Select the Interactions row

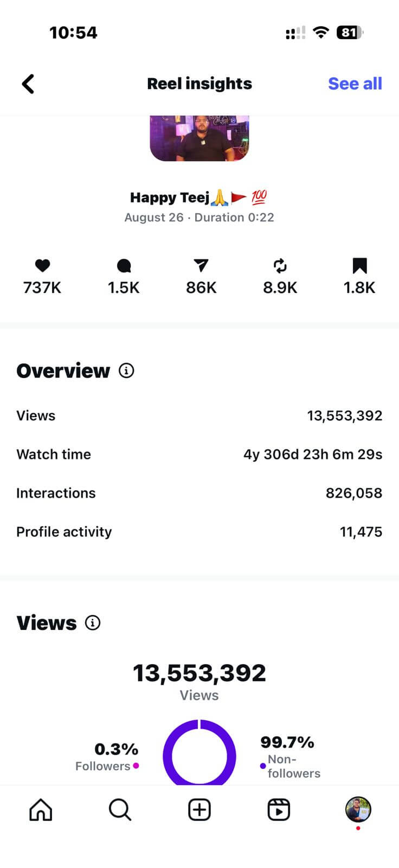tap(199, 493)
